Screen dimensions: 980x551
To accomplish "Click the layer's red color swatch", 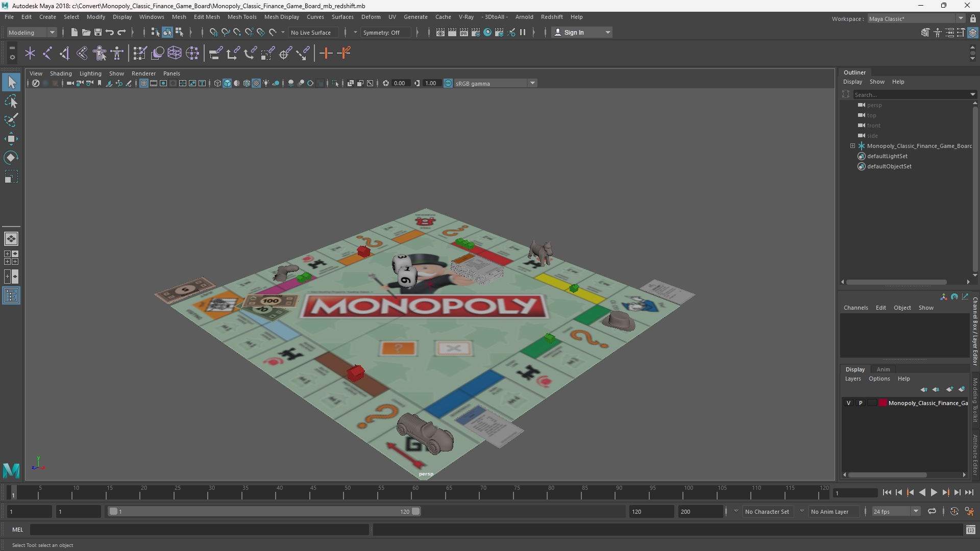I will pyautogui.click(x=883, y=403).
